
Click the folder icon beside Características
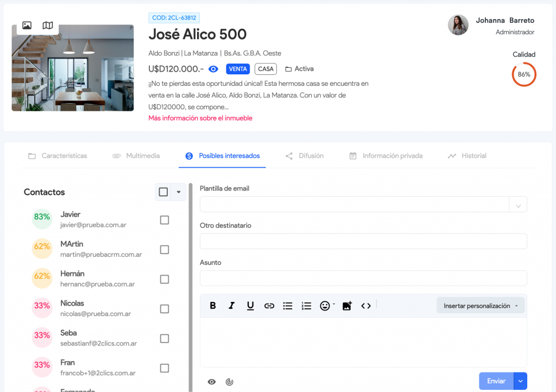coord(32,156)
